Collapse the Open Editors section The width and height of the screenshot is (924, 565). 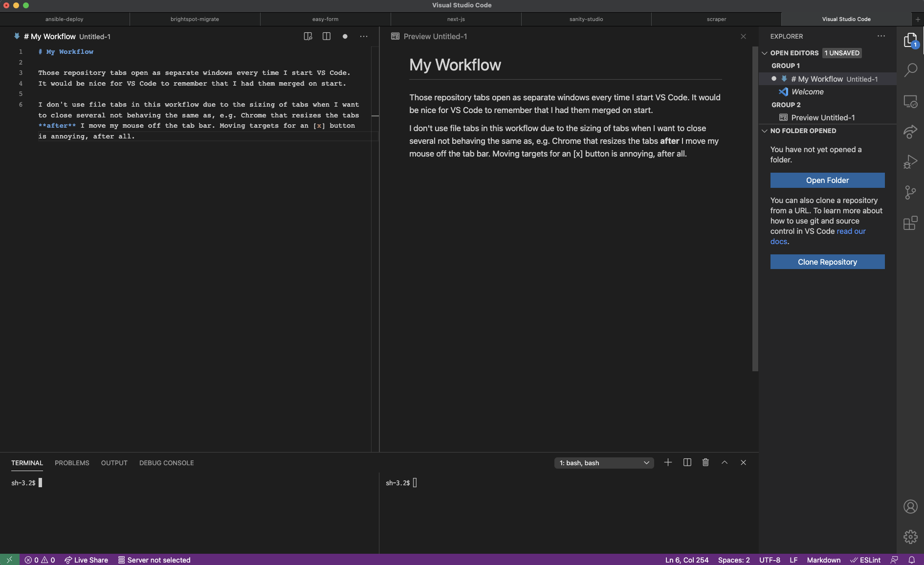[x=765, y=53]
